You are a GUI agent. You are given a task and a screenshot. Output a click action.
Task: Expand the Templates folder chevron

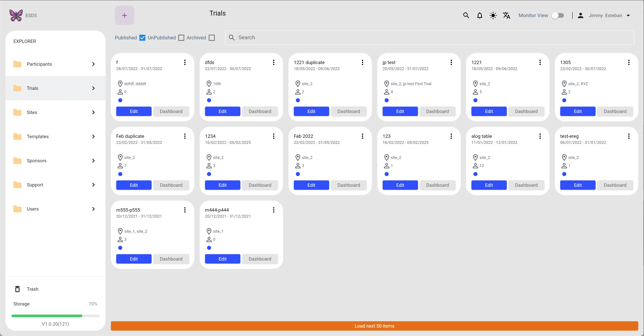(x=93, y=136)
